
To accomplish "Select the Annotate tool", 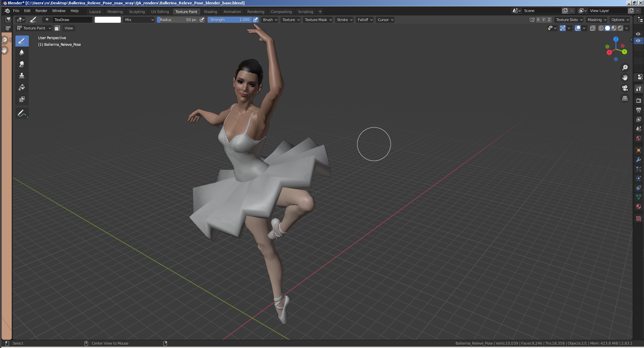I will tap(22, 113).
